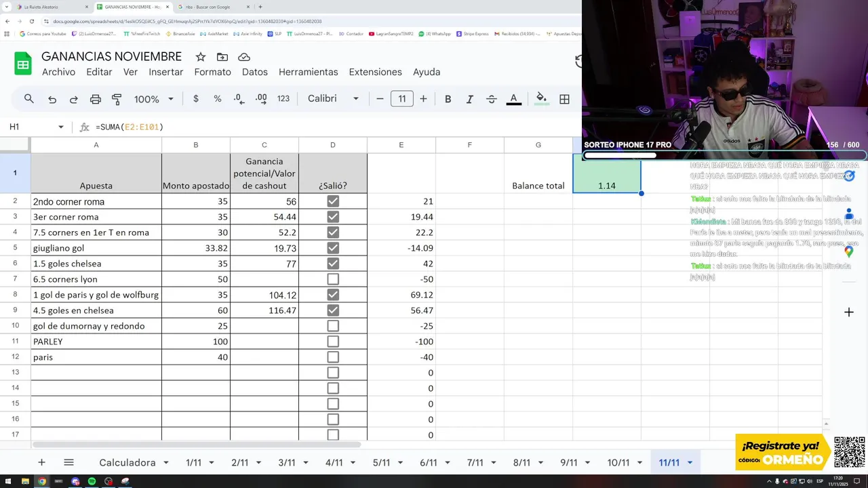This screenshot has height=488, width=868.
Task: Check ¿Salió? for paris row
Action: click(333, 357)
